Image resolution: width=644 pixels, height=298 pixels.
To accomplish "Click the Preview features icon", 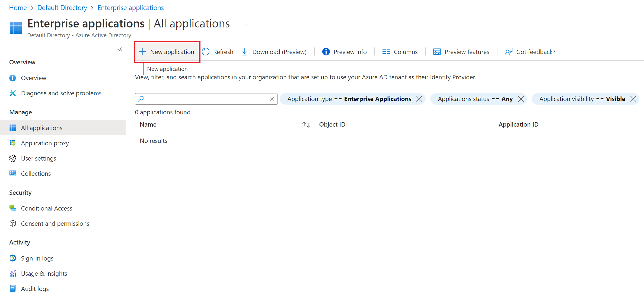I will (437, 52).
